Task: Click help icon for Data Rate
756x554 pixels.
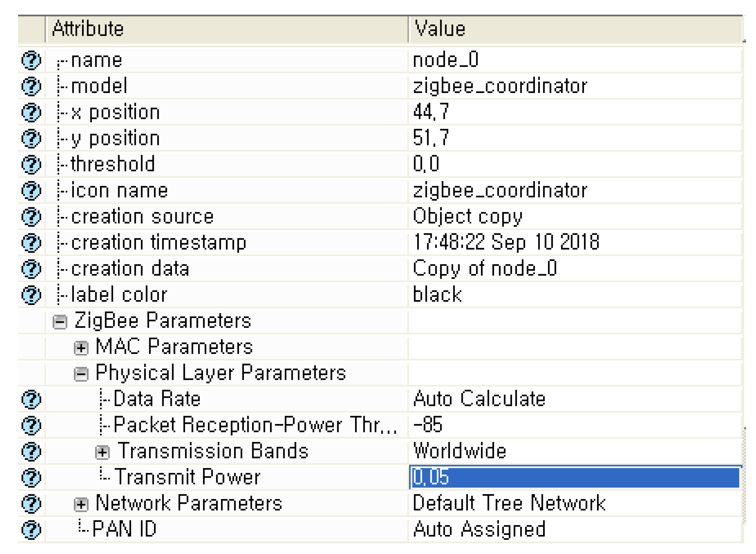Action: coord(31,399)
